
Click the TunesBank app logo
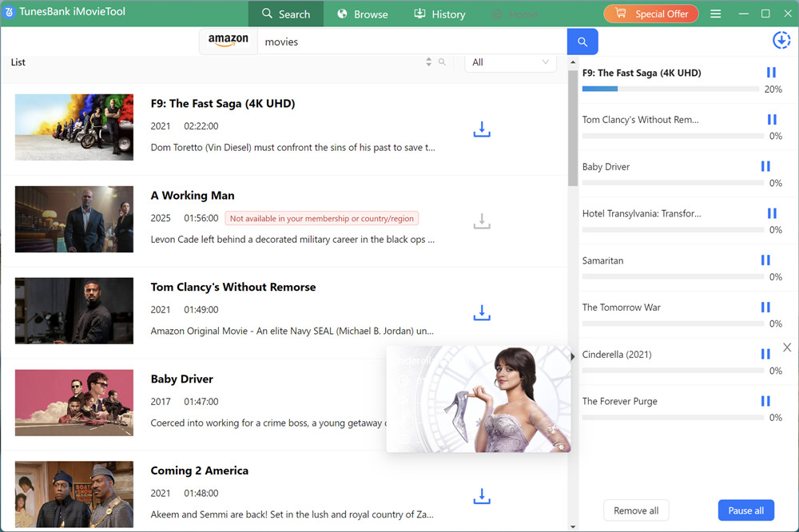9,12
